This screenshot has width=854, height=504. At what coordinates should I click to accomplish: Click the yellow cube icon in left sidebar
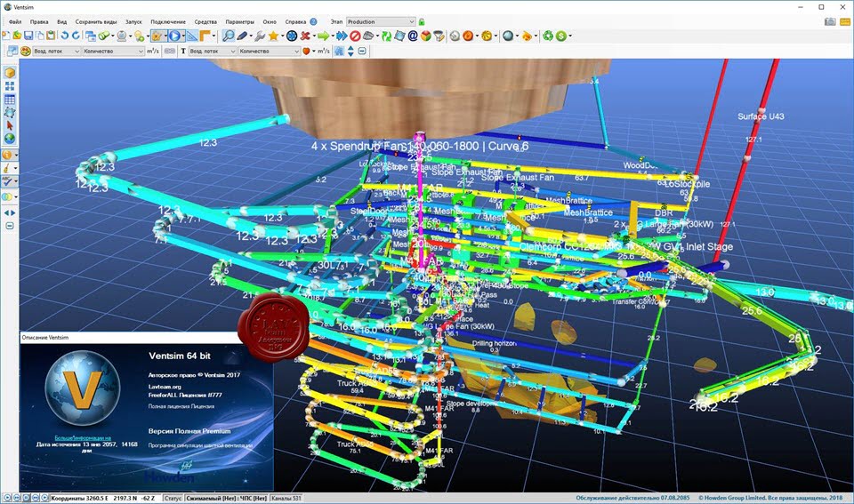[x=10, y=72]
